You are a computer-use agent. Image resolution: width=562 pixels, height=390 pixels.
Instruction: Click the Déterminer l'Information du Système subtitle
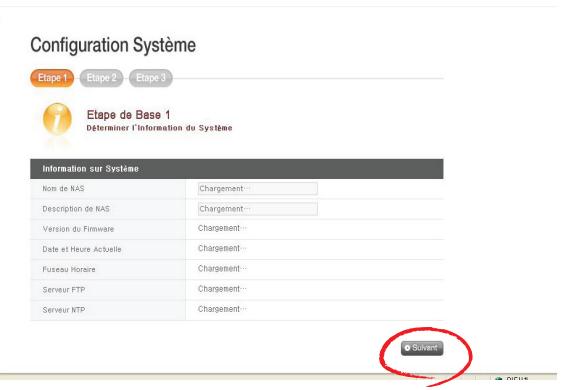click(x=159, y=128)
